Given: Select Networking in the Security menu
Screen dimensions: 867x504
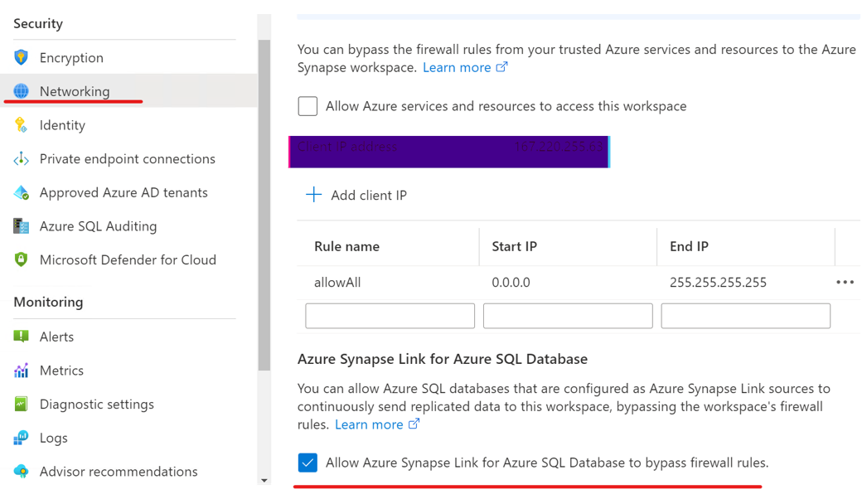Looking at the screenshot, I should click(x=75, y=92).
